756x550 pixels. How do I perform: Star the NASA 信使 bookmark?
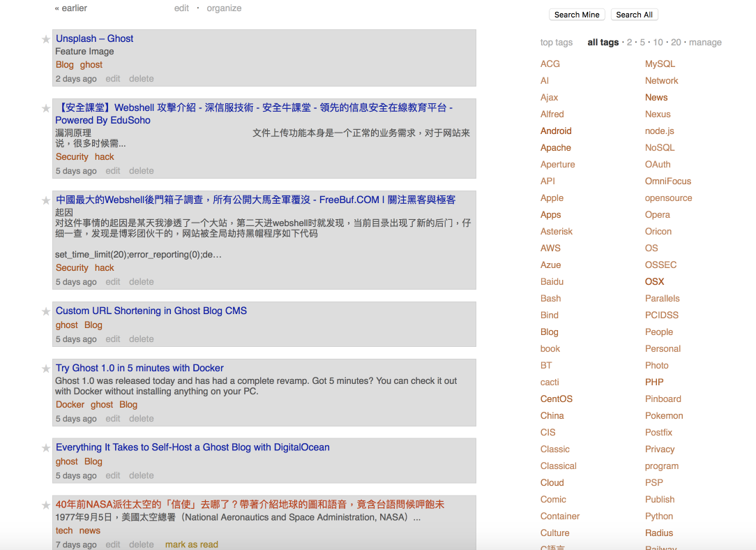pyautogui.click(x=46, y=503)
